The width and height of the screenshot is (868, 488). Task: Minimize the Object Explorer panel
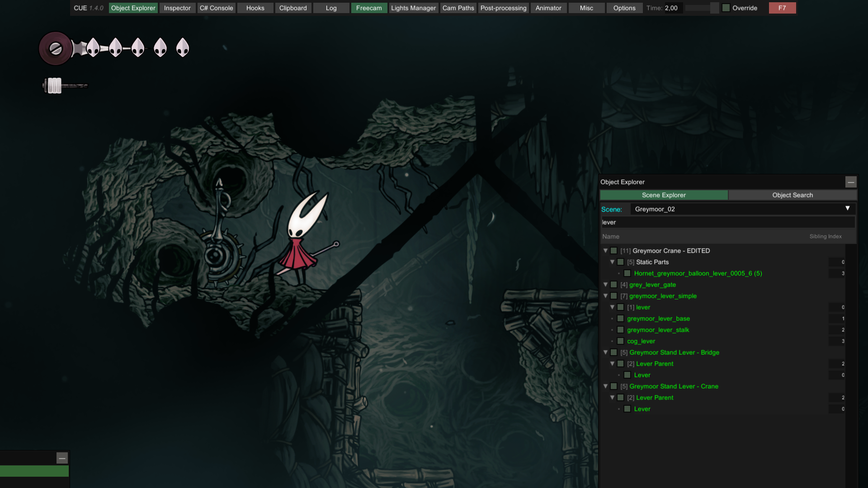click(x=851, y=182)
